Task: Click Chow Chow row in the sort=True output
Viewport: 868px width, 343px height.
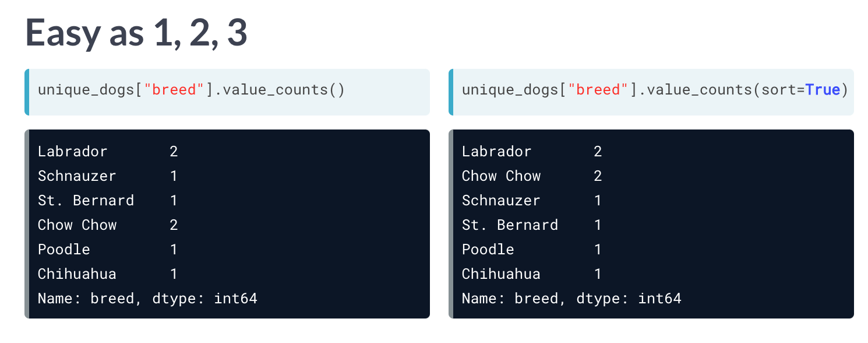Action: pos(532,176)
